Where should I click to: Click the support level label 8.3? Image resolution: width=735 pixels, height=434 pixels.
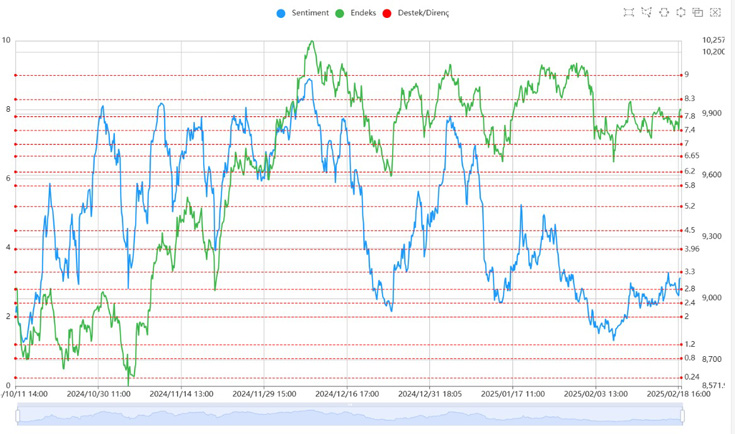point(690,99)
